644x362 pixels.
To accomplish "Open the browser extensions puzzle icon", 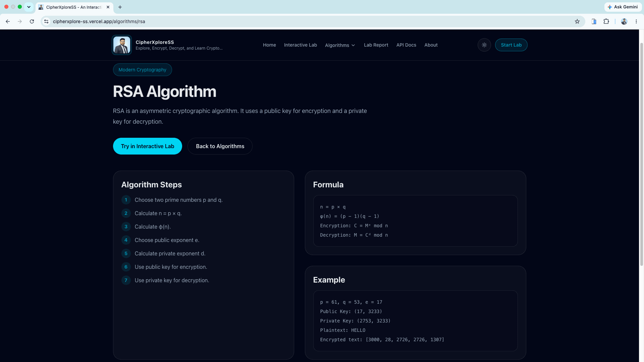I will pos(606,21).
